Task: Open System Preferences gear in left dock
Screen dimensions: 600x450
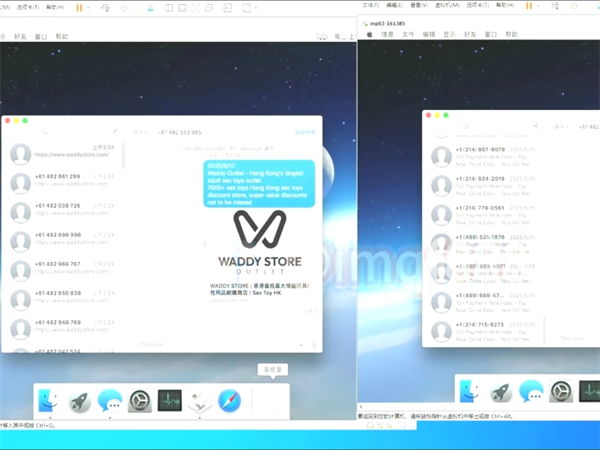Action: (140, 403)
